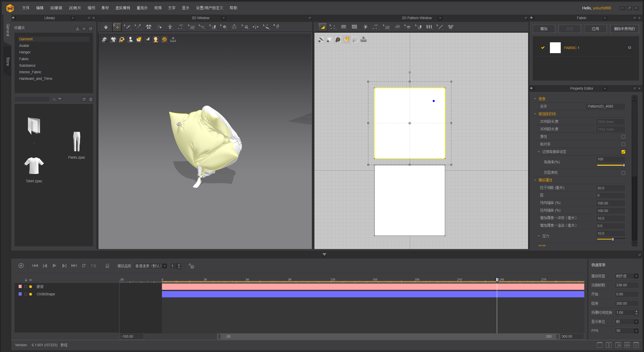Select the steam iron tool in 2D toolbar
The image size is (644, 352).
coord(397,27)
